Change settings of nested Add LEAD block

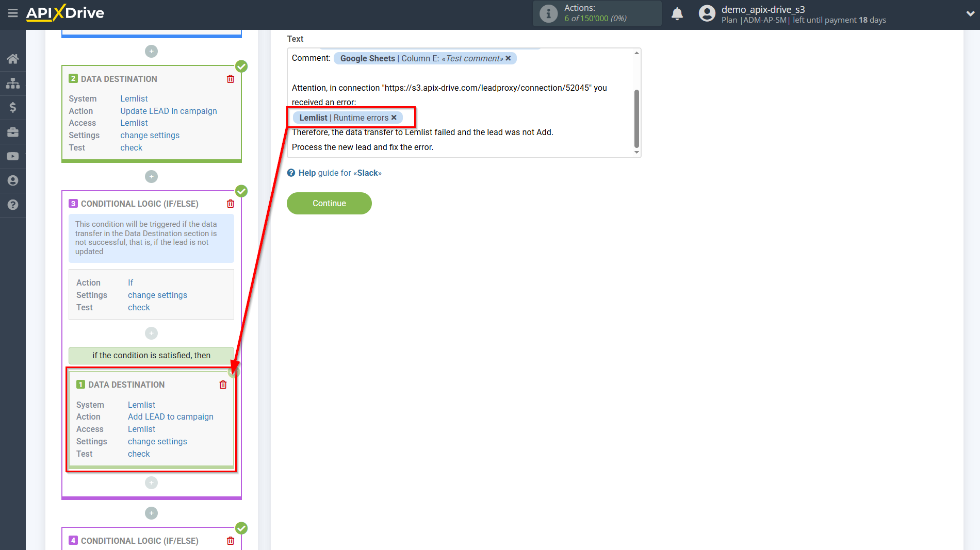[x=158, y=441]
